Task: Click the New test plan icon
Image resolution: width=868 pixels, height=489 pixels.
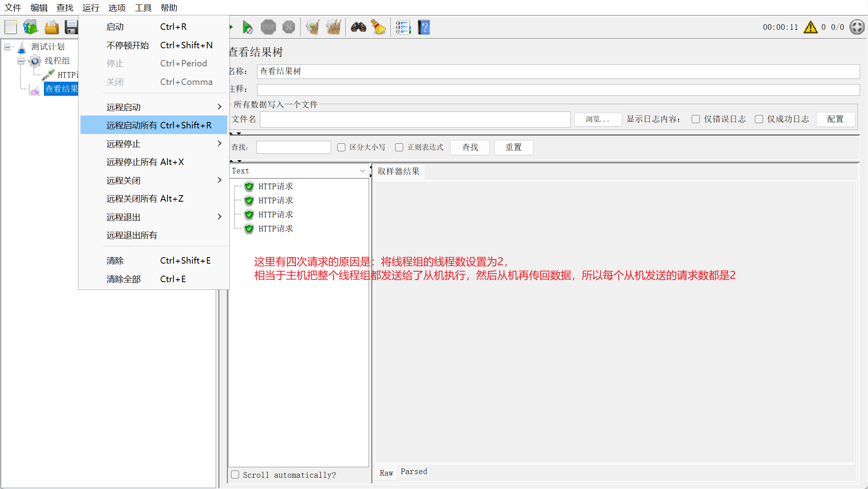Action: pyautogui.click(x=11, y=27)
